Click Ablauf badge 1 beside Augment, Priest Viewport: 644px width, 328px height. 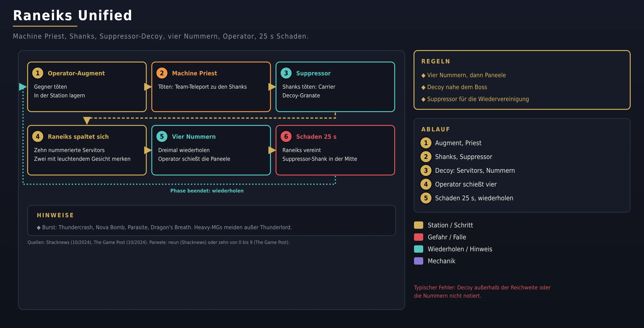[426, 143]
